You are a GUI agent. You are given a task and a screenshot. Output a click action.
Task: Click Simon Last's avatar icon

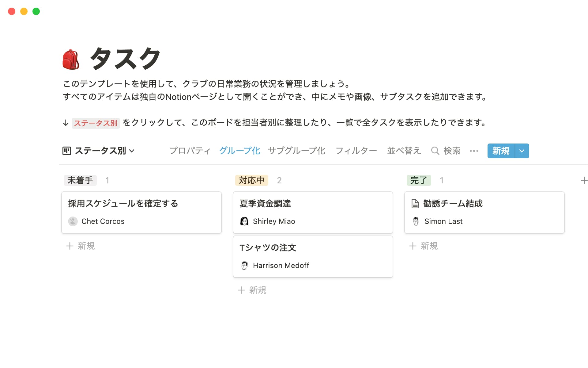click(x=416, y=221)
